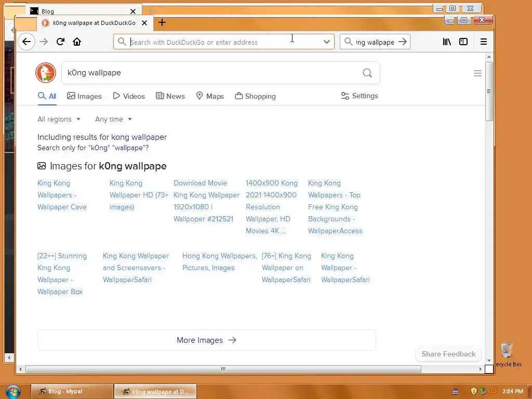
Task: Open Download Movie King Kong Wallpaper 1920x1080
Action: tap(206, 201)
